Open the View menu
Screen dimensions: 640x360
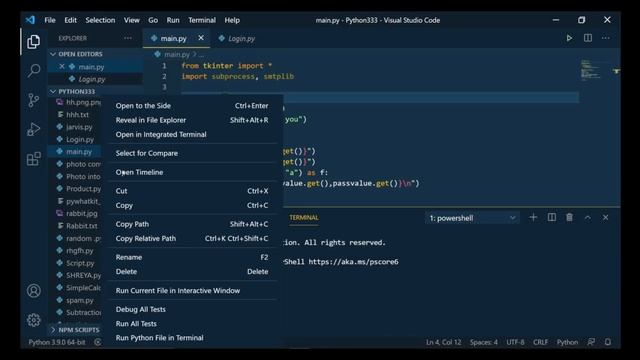click(132, 20)
